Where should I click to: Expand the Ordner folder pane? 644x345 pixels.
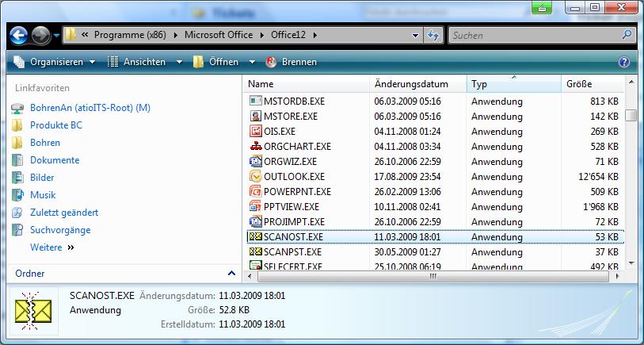coord(231,274)
